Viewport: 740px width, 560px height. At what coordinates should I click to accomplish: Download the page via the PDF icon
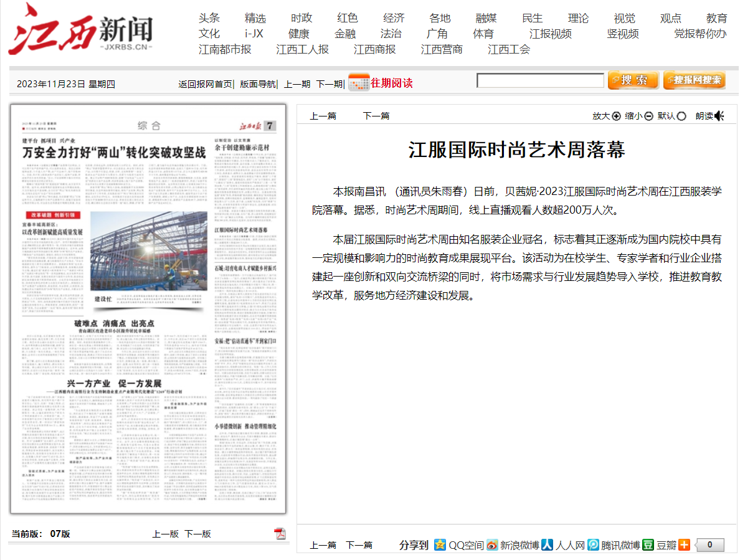pos(280,533)
